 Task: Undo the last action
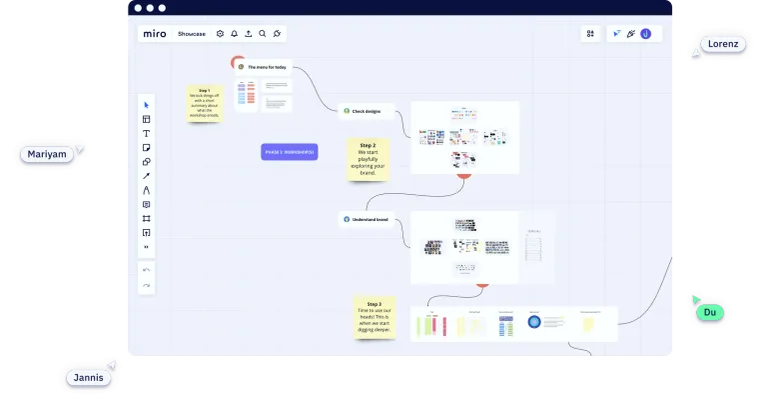pos(146,270)
